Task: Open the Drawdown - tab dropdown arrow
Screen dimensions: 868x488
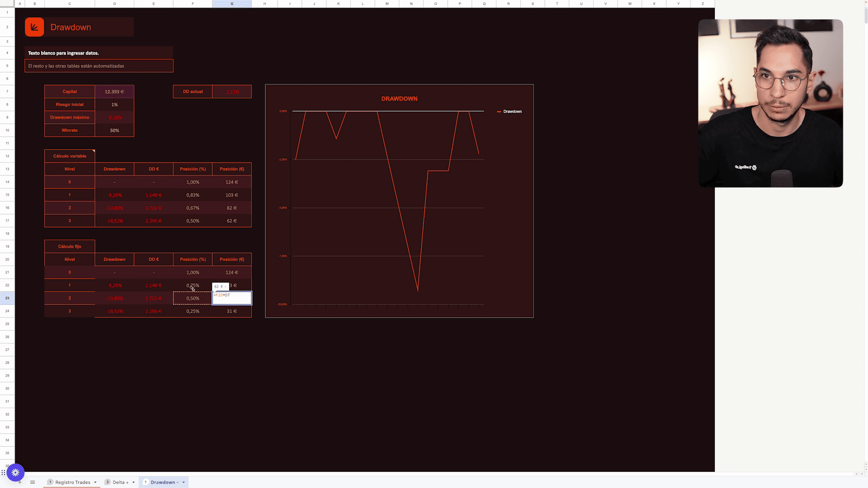Action: [184, 482]
